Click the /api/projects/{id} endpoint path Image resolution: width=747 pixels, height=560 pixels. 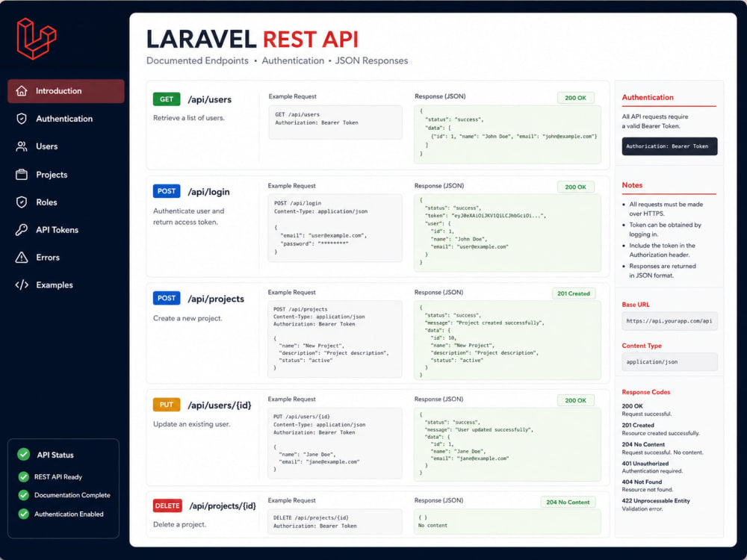click(223, 505)
